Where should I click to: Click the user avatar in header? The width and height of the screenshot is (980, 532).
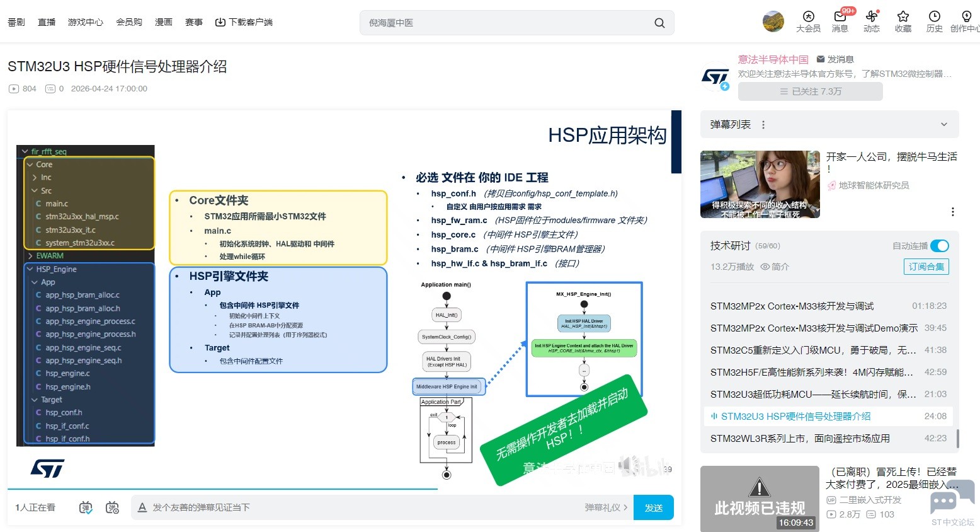(x=773, y=21)
